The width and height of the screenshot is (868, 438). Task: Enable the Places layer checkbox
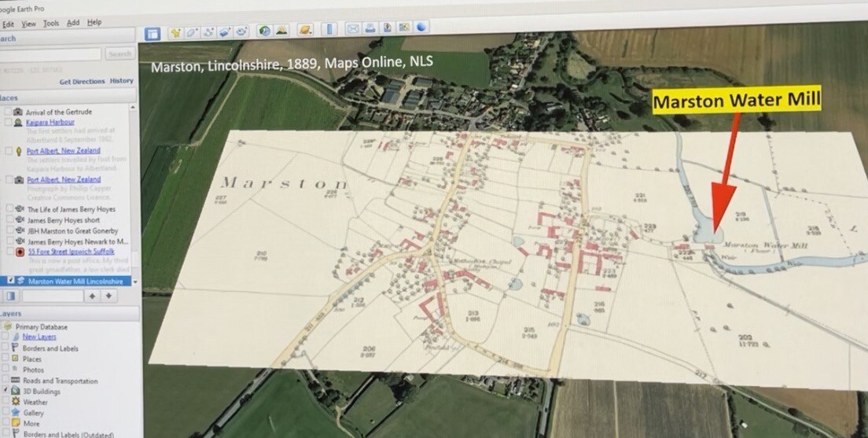tap(5, 359)
